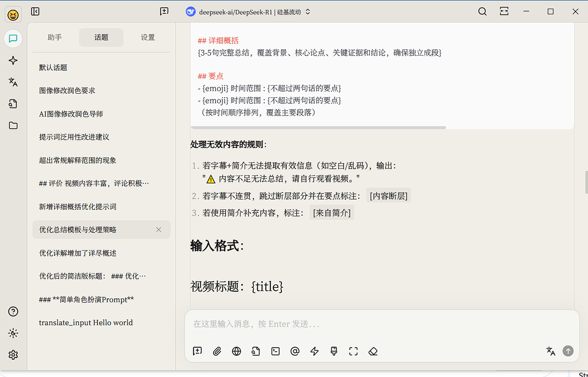Select the 默认话题 topic

click(101, 68)
